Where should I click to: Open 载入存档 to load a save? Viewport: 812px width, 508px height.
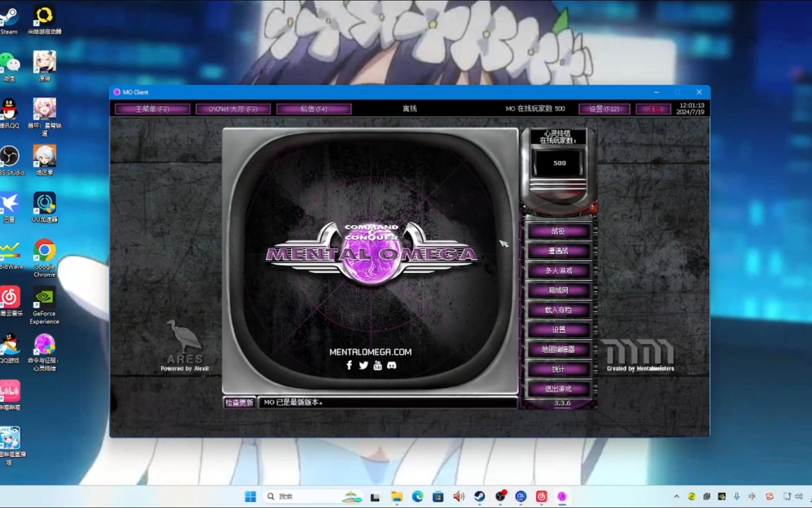point(558,310)
